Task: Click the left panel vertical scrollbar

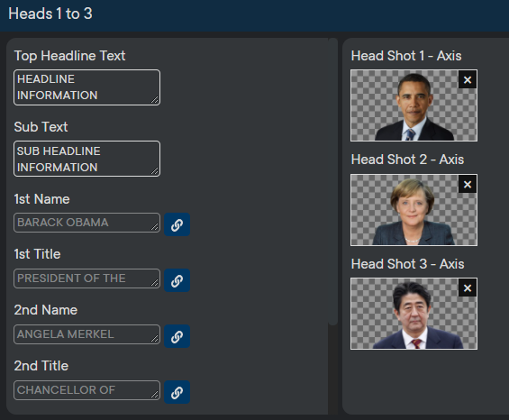Action: click(x=332, y=182)
